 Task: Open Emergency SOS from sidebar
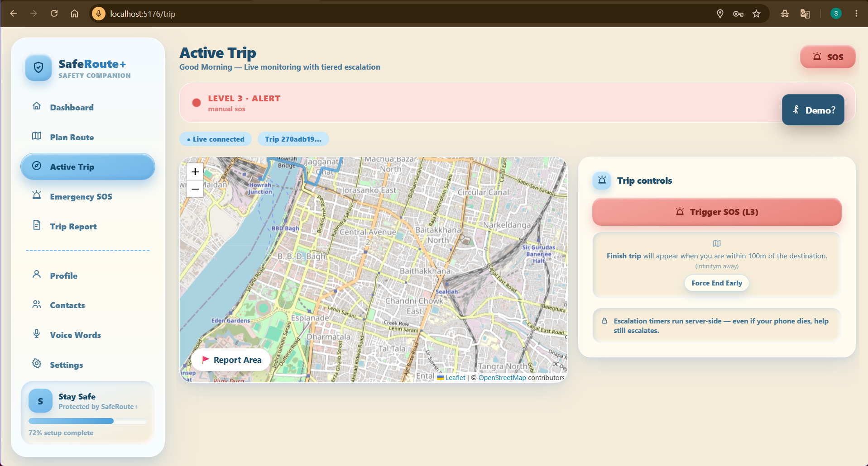tap(87, 196)
